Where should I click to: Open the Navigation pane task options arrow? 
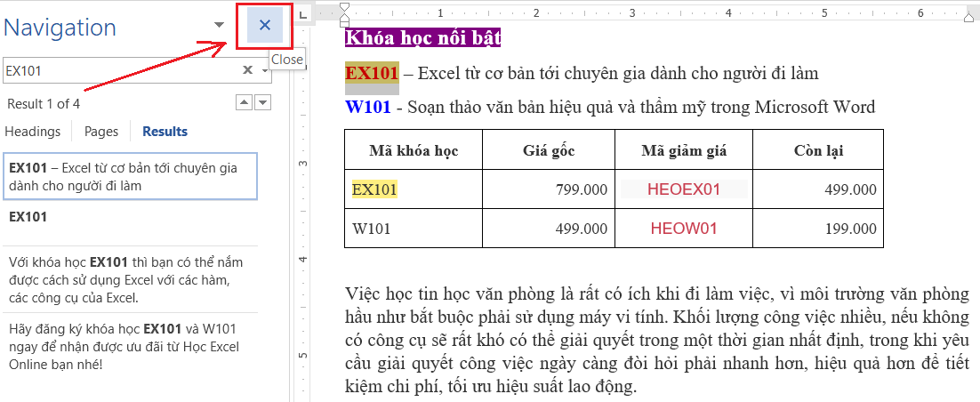click(x=220, y=26)
